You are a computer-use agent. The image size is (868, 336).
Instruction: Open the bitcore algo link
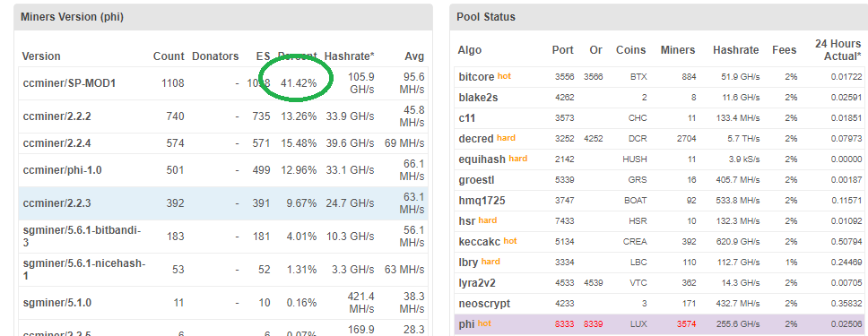pyautogui.click(x=477, y=76)
